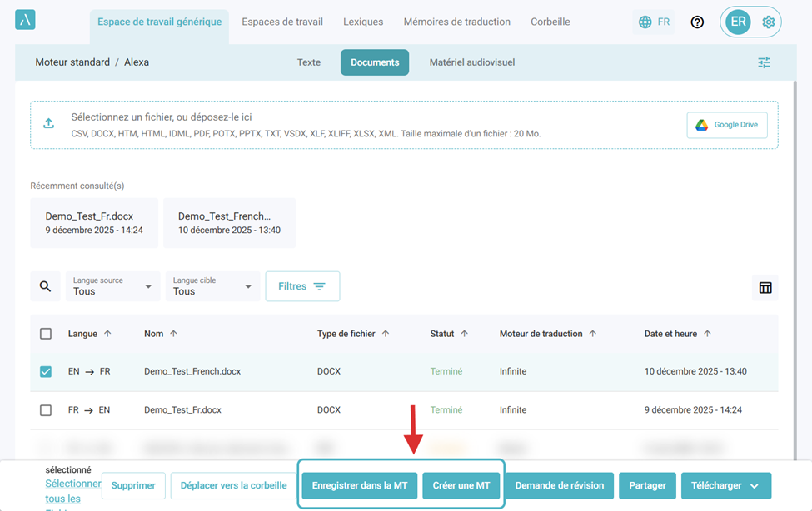Expand the Langue source dropdown
812x511 pixels.
point(113,286)
